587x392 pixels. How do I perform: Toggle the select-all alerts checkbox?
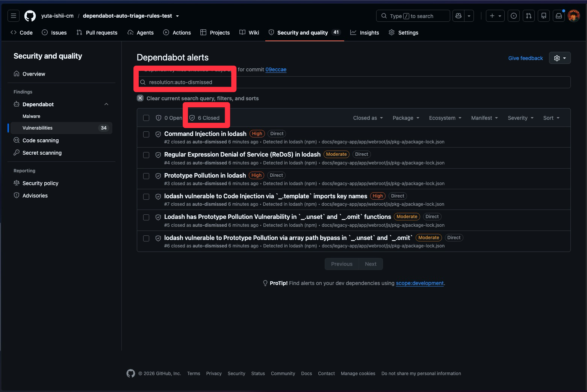point(146,118)
